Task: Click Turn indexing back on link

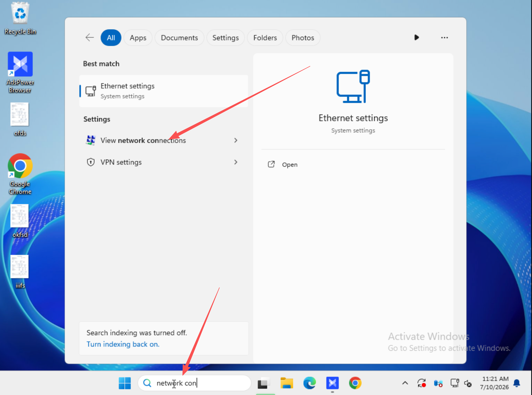Action: (123, 344)
